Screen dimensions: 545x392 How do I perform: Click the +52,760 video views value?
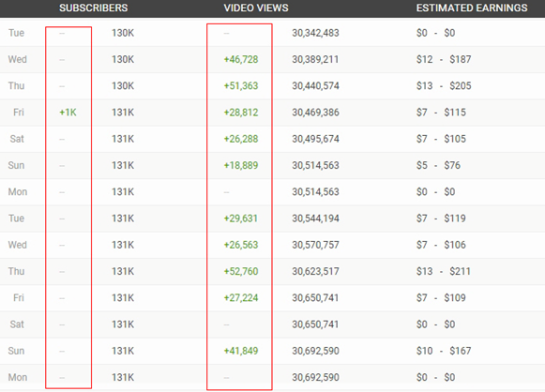click(x=241, y=271)
